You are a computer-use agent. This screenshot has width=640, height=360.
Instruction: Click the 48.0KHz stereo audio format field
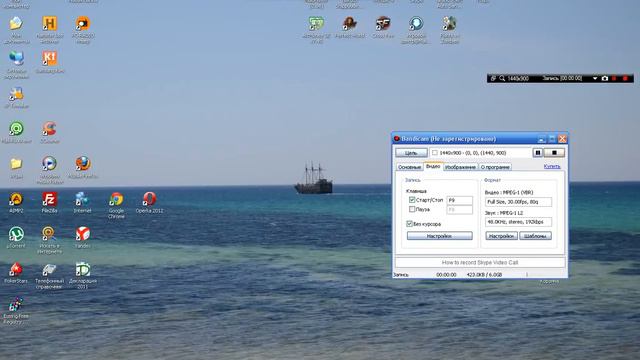[x=518, y=222]
